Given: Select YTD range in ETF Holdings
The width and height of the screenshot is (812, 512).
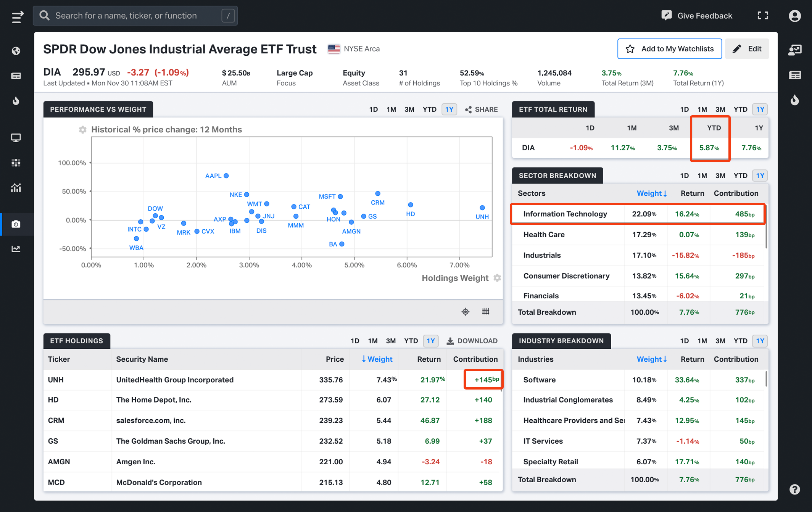Looking at the screenshot, I should (x=411, y=341).
